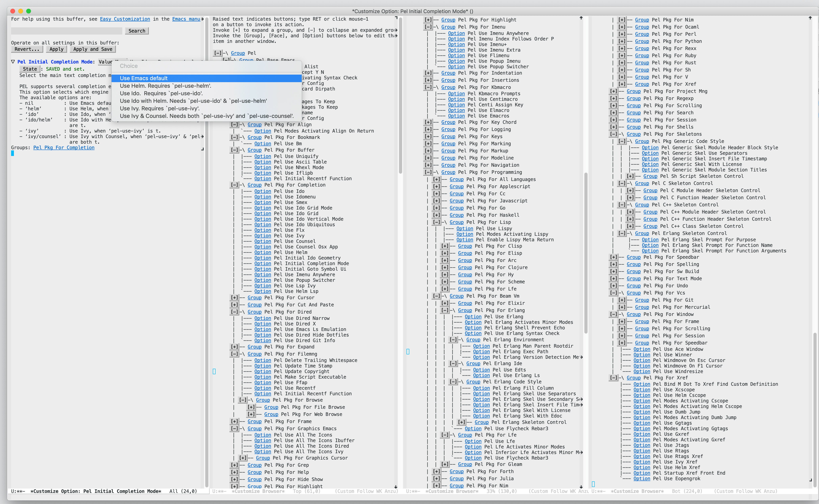Click the Revert... button
The height and width of the screenshot is (504, 819).
click(x=27, y=49)
